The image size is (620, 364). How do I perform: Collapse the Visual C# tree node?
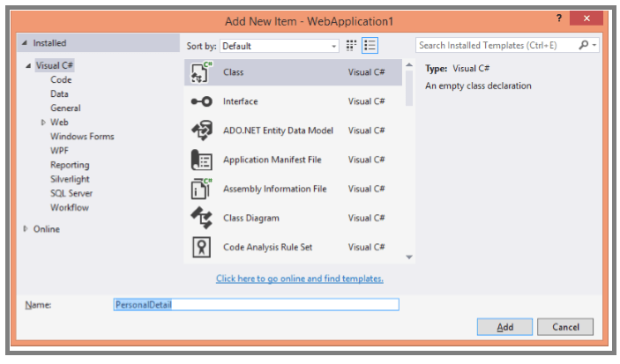(28, 65)
